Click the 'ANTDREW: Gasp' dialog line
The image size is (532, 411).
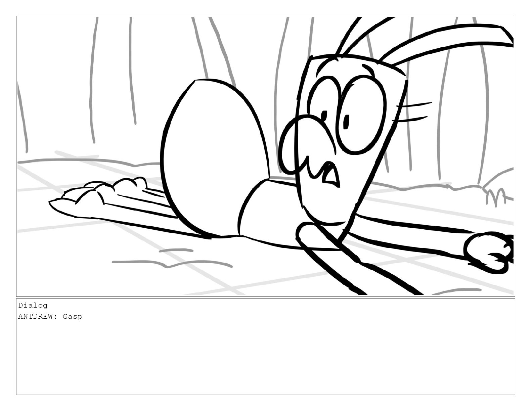50,317
